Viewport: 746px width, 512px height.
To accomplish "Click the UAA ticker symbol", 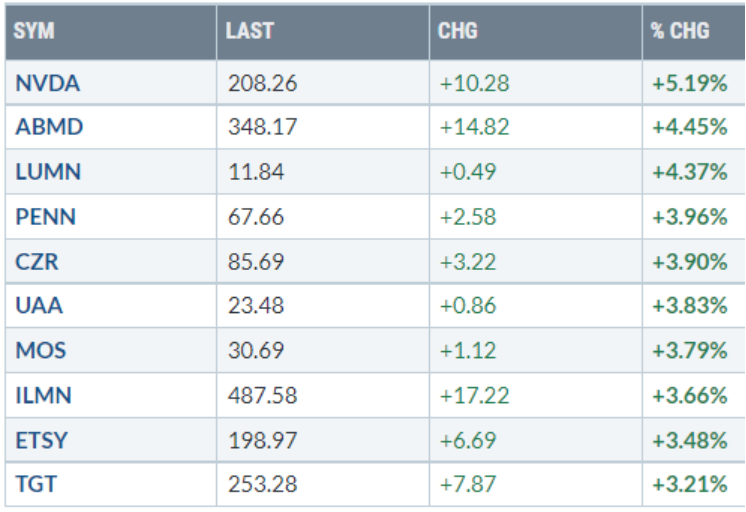I will [x=39, y=306].
